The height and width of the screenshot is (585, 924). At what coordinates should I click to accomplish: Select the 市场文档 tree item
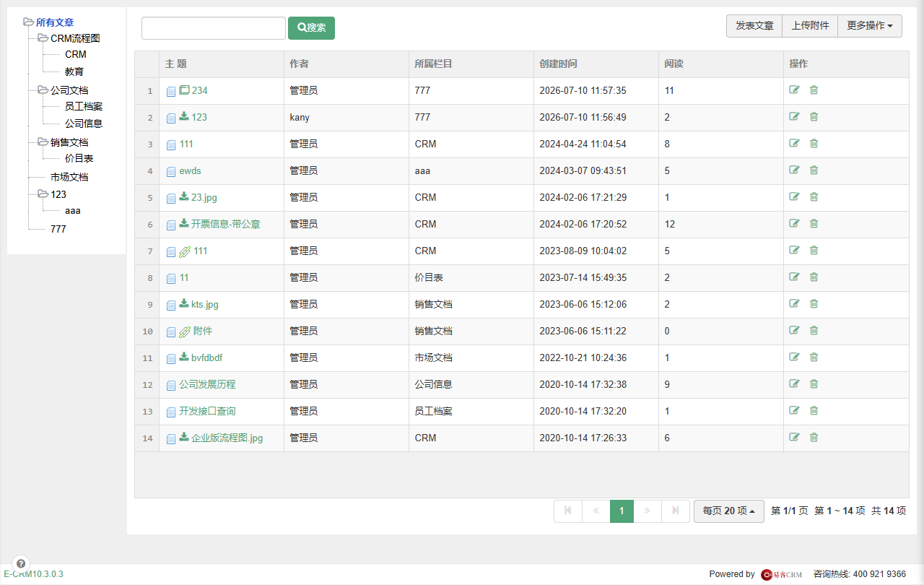(x=69, y=177)
